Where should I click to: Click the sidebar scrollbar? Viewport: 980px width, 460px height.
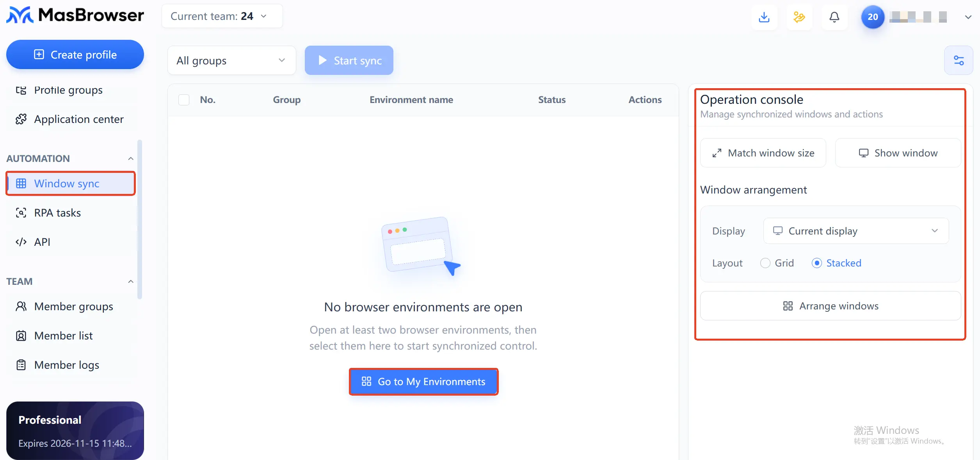point(139,220)
